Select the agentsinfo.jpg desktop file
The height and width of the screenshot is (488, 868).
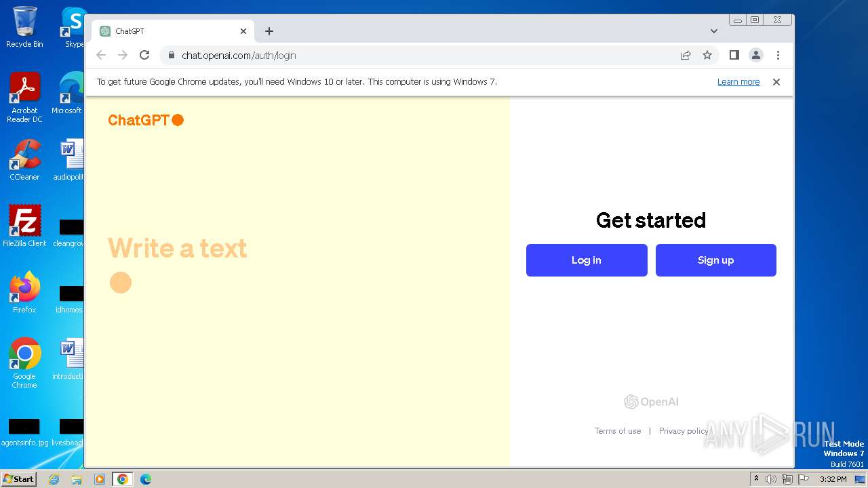(x=24, y=432)
